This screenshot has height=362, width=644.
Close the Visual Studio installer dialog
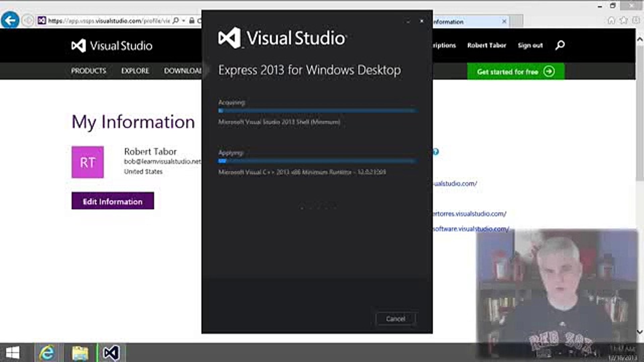coord(422,21)
